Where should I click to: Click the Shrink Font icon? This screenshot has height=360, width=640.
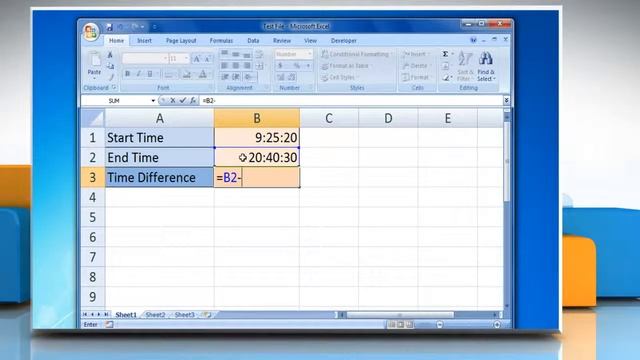[x=207, y=59]
